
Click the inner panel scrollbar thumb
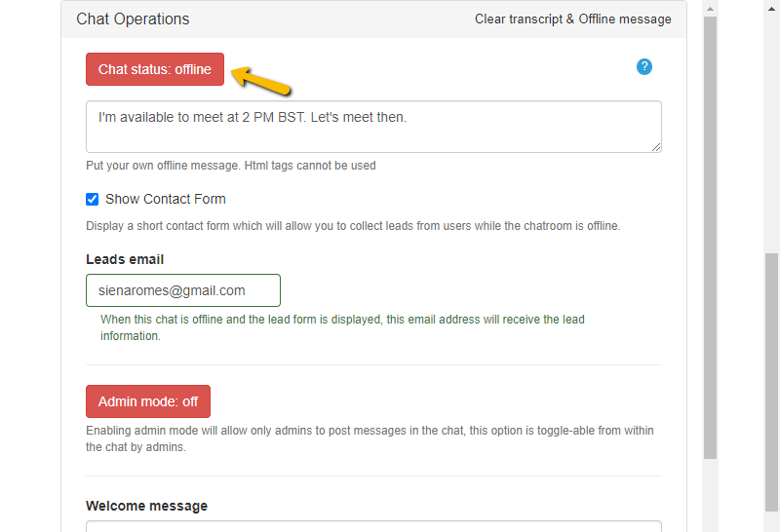click(x=711, y=234)
